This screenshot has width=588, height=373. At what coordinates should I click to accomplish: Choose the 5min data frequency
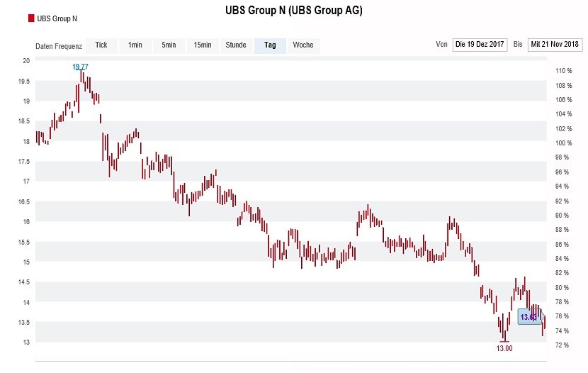click(169, 45)
